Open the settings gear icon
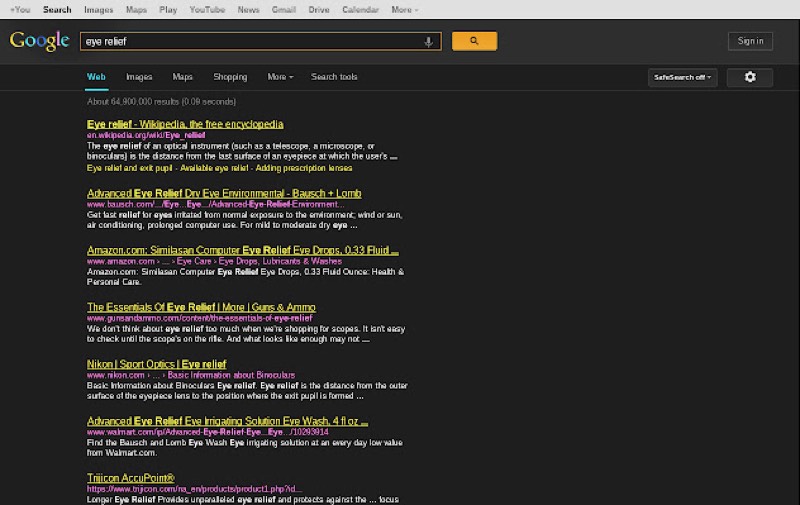 [750, 77]
